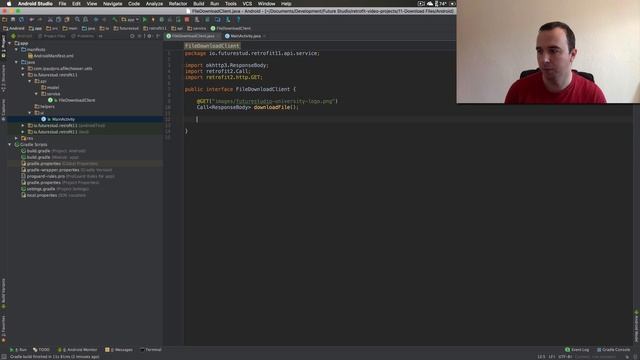Open the File menu
Viewport: 640px width, 360px height.
pos(62,3)
